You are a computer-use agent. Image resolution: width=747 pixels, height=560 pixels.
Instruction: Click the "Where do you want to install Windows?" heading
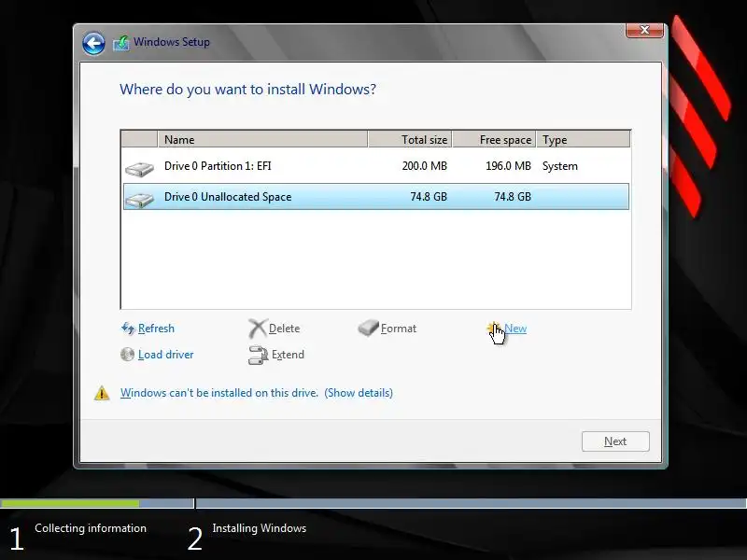[x=247, y=90]
